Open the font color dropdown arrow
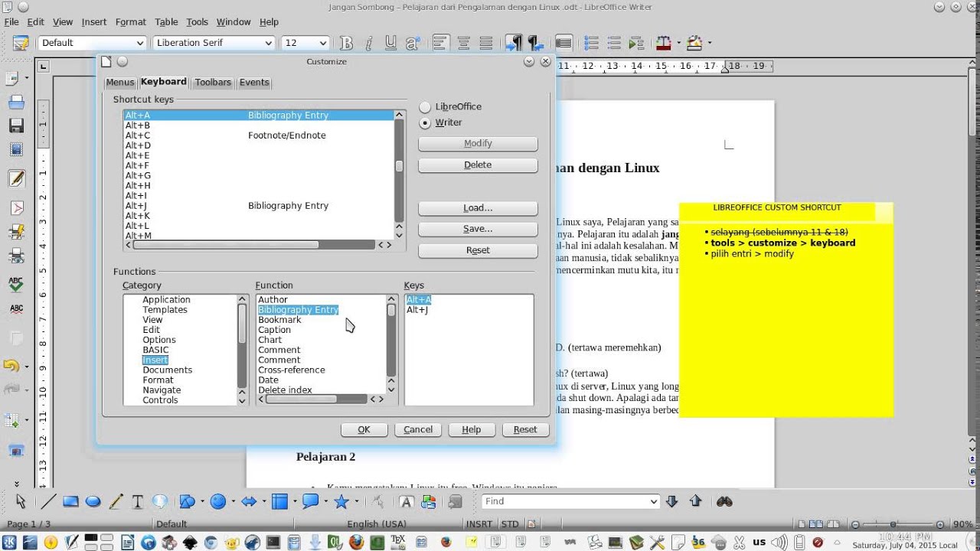This screenshot has width=980, height=551. pos(678,43)
